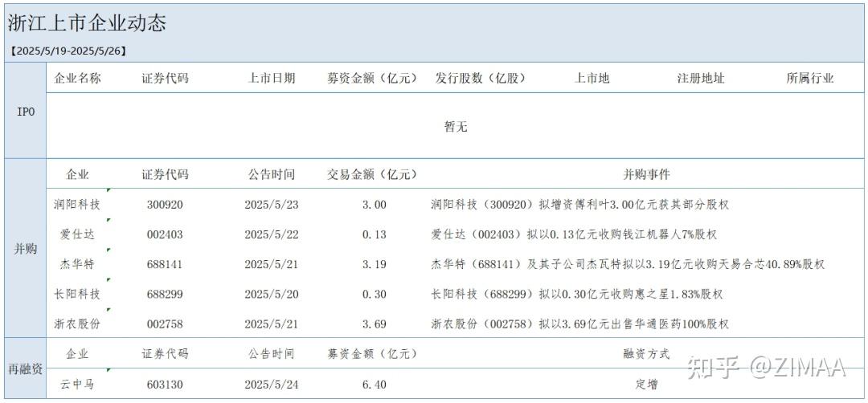Screen dimensions: 868x403
Task: Click the 3.69 transaction amount cell
Action: click(x=374, y=324)
